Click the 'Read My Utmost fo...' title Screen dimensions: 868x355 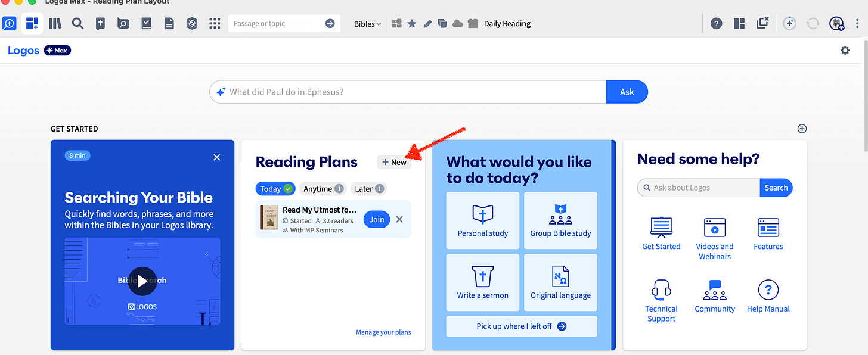(320, 210)
